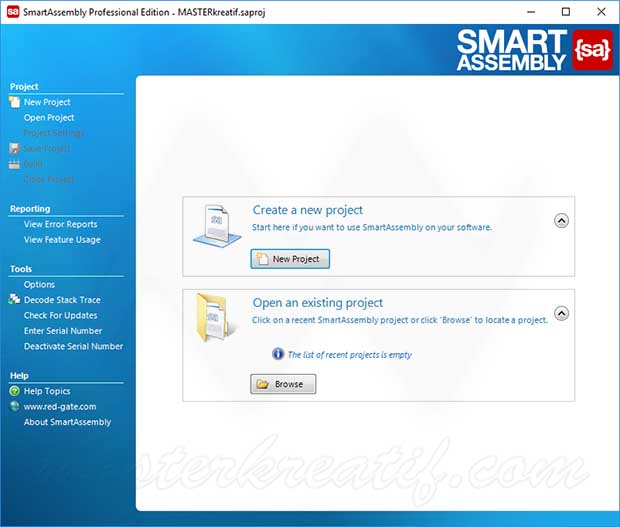Collapse the Create a new project section
The height and width of the screenshot is (527, 620).
point(561,221)
